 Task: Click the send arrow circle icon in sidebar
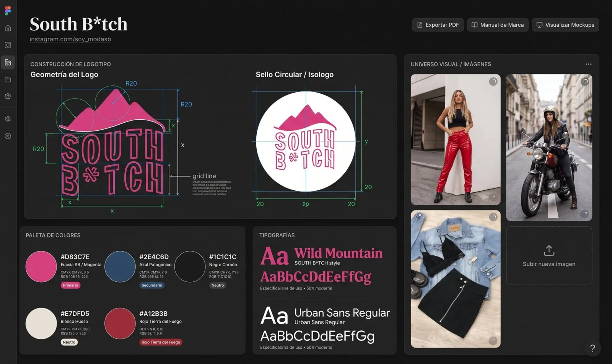(x=8, y=136)
